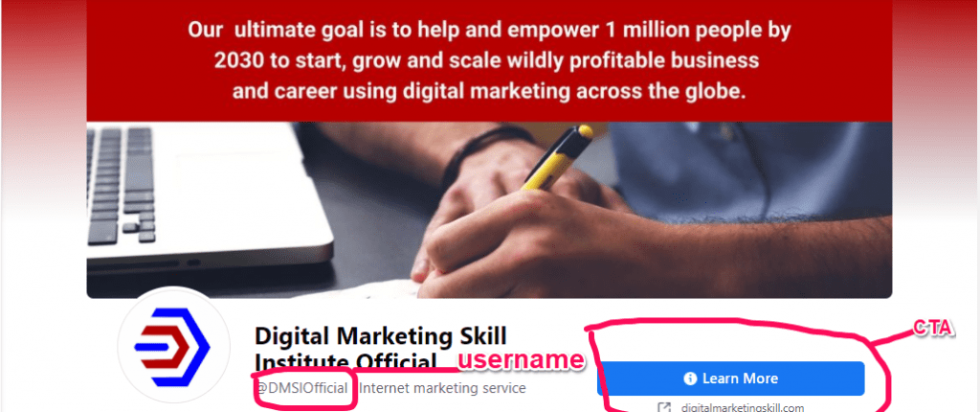Click the laptop keyboard in the cover image
The image size is (980, 412).
(x=122, y=185)
